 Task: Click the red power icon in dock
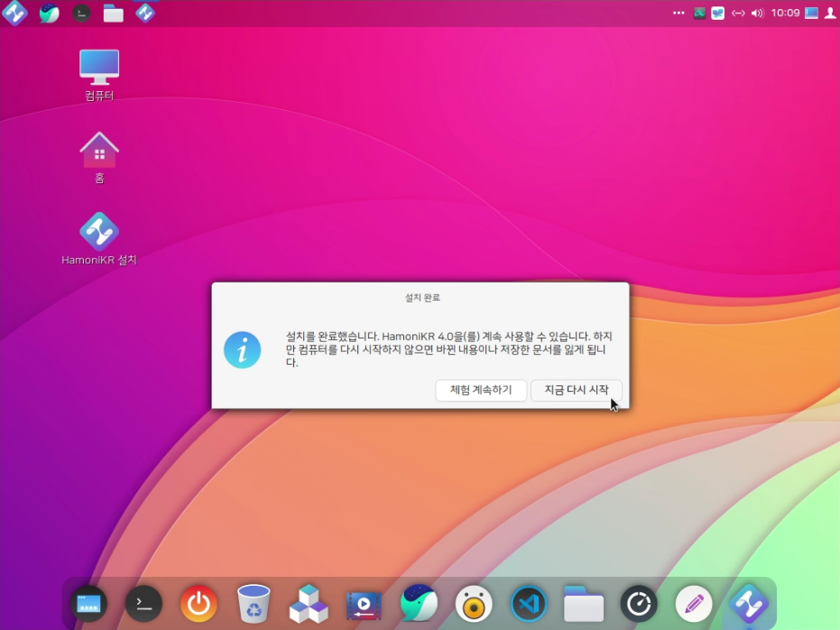coord(198,604)
